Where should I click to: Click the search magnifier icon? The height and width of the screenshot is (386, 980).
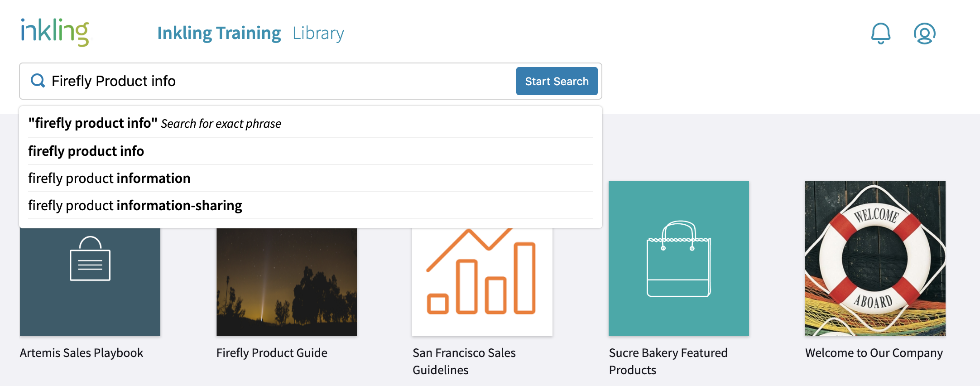38,81
